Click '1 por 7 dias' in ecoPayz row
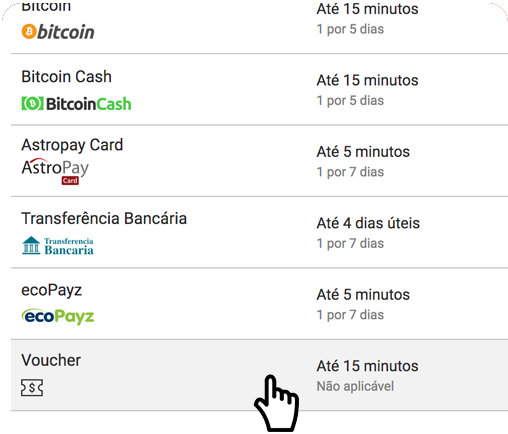508x434 pixels. pos(350,315)
